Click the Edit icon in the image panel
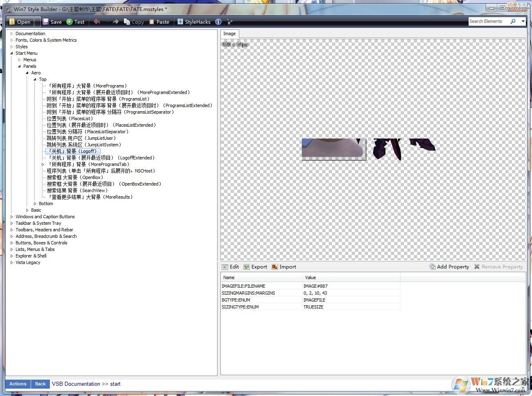The width and height of the screenshot is (532, 396). coord(230,266)
